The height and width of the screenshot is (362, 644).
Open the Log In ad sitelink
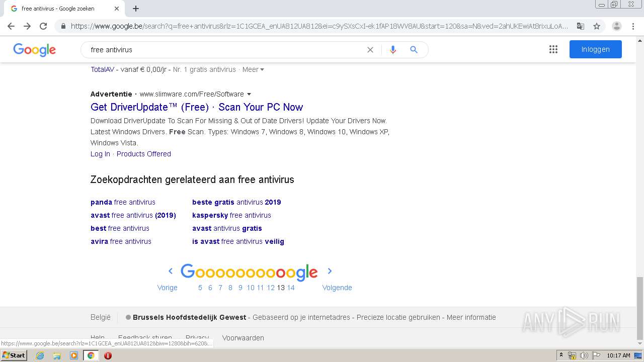(x=100, y=154)
